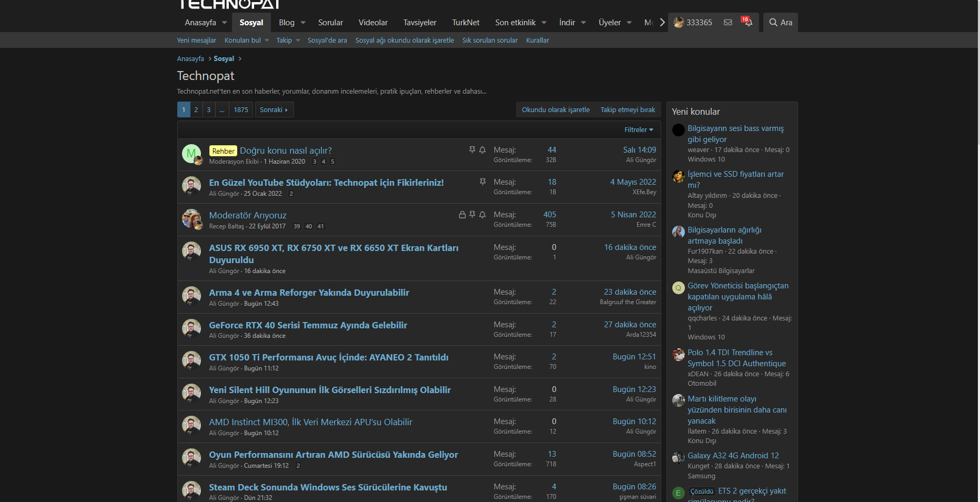This screenshot has width=980, height=502.
Task: Click the pin icon on En Güzel YouTube Stüdyoları
Action: (482, 182)
